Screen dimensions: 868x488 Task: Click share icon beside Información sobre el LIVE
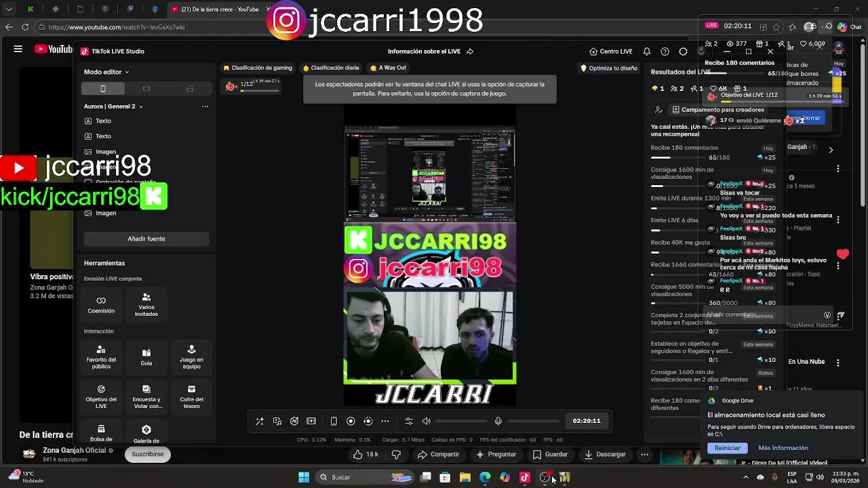coord(470,52)
